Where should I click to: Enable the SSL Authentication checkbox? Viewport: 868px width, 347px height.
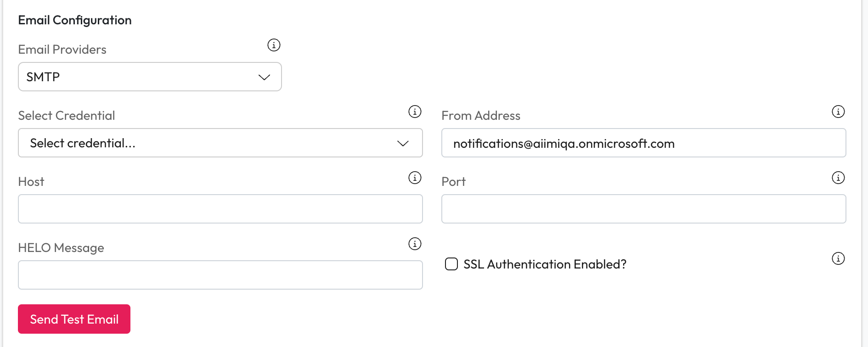[451, 264]
